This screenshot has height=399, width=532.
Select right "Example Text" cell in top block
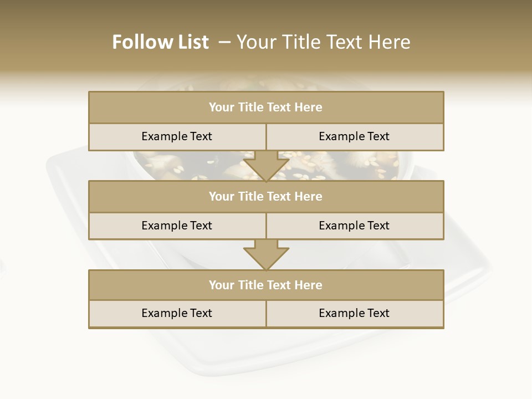click(354, 136)
